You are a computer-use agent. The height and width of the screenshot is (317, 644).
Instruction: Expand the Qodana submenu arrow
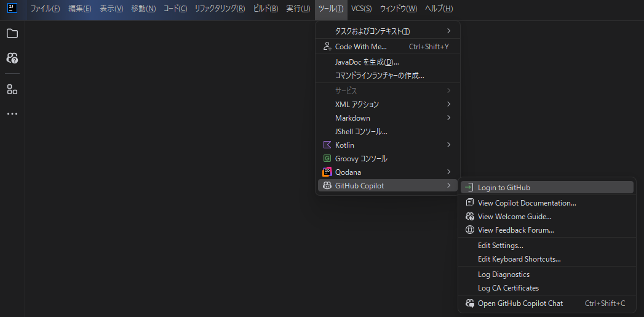point(449,172)
